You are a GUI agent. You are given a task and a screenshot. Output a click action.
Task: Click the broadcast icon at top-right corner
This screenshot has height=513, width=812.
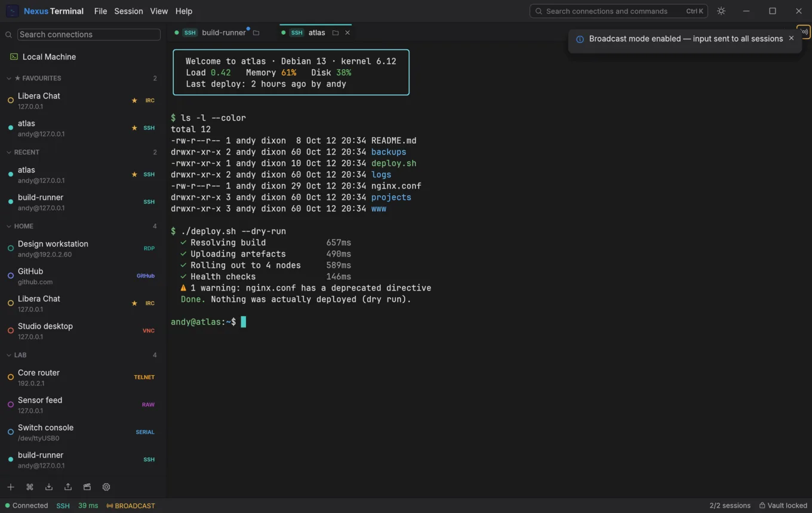click(x=804, y=32)
